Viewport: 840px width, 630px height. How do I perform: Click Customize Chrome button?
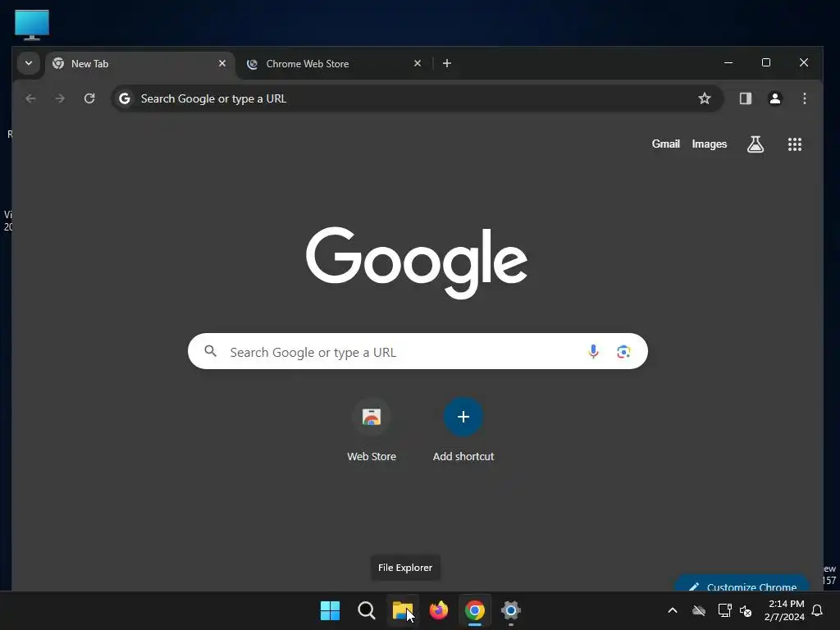click(x=742, y=583)
